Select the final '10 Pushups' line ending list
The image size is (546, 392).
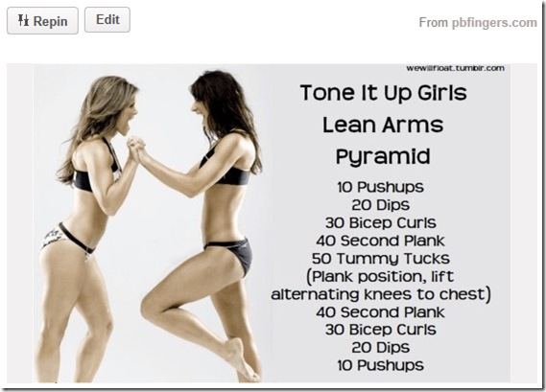380,365
